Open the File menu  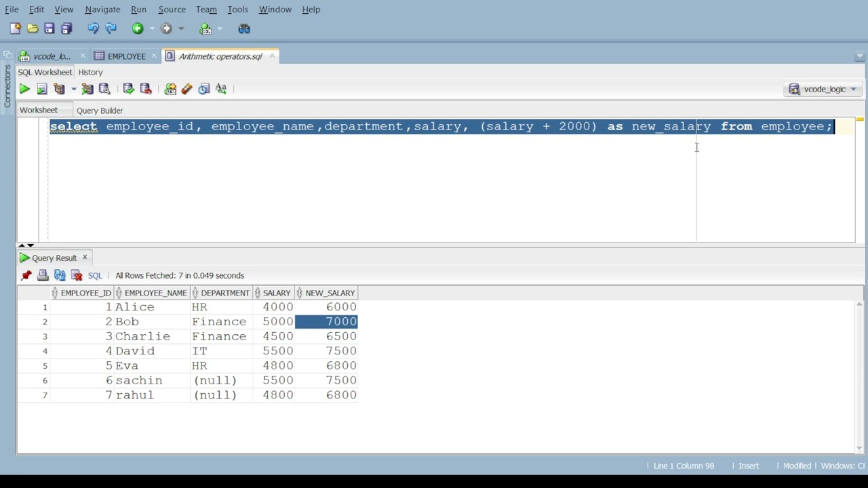coord(12,9)
